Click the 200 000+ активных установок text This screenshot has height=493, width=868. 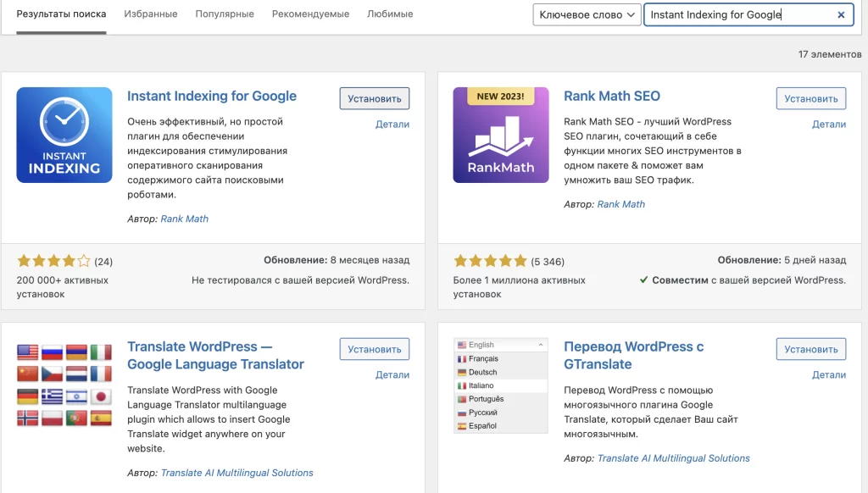click(x=63, y=287)
